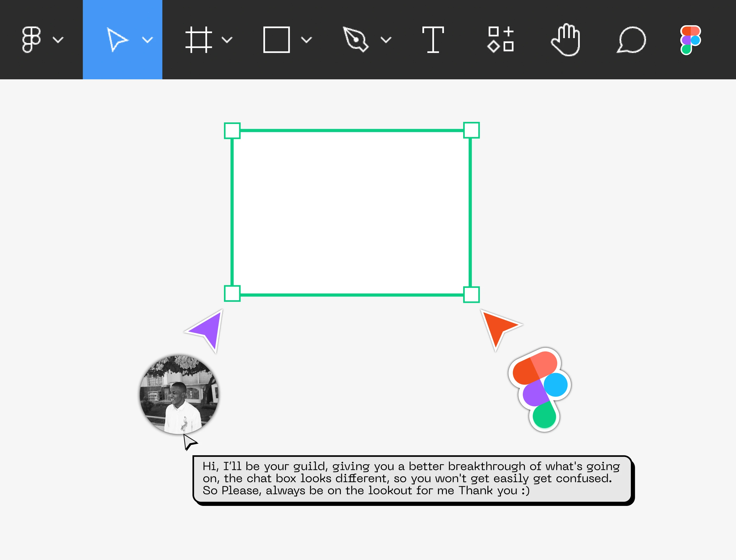Select the Pen tool

point(356,40)
